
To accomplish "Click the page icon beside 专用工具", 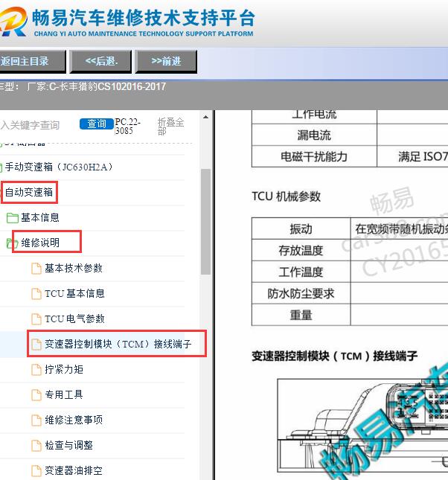I will [x=36, y=395].
